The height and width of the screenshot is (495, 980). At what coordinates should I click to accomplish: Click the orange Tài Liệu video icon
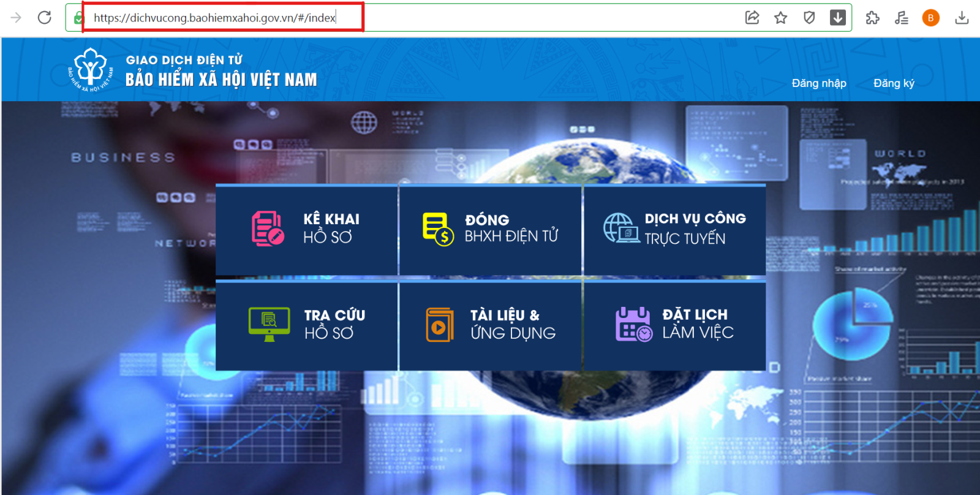(440, 325)
